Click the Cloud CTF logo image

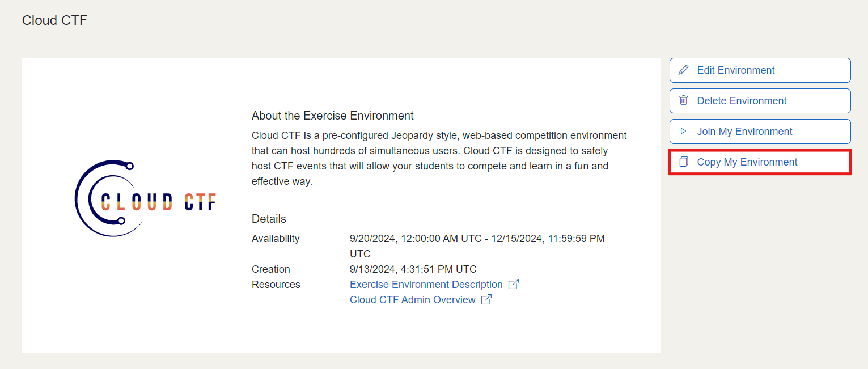pyautogui.click(x=145, y=198)
